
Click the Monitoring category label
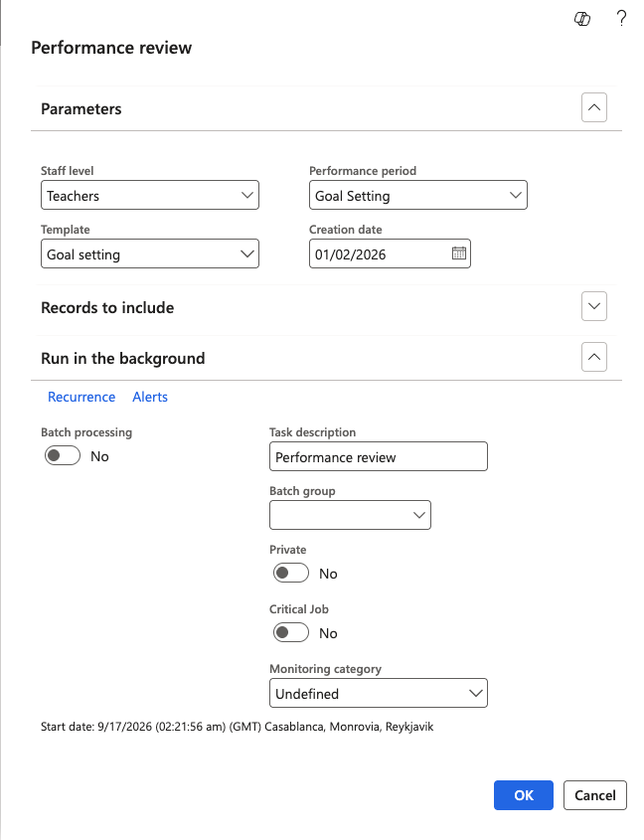(x=325, y=669)
